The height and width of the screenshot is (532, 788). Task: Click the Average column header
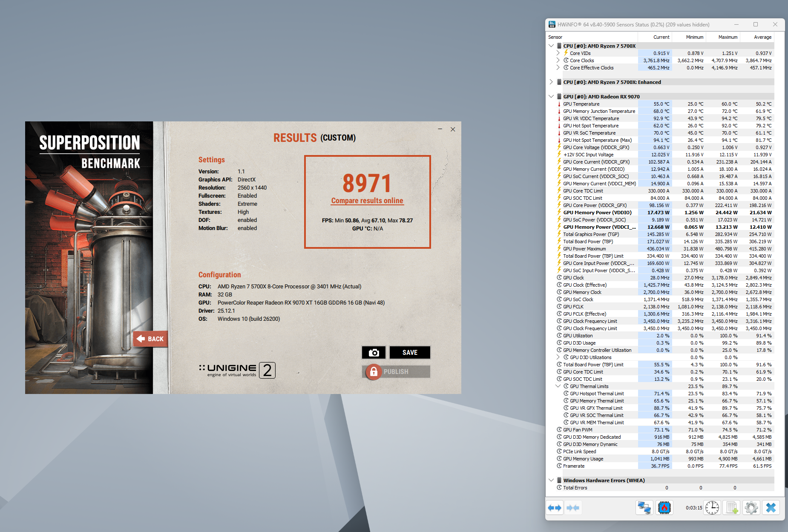coord(757,37)
